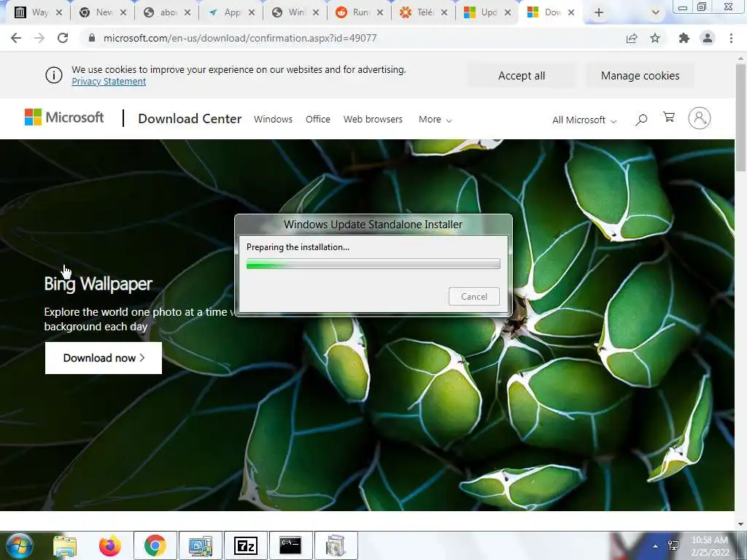747x560 pixels.
Task: Open the Windows navigation link
Action: 273,120
